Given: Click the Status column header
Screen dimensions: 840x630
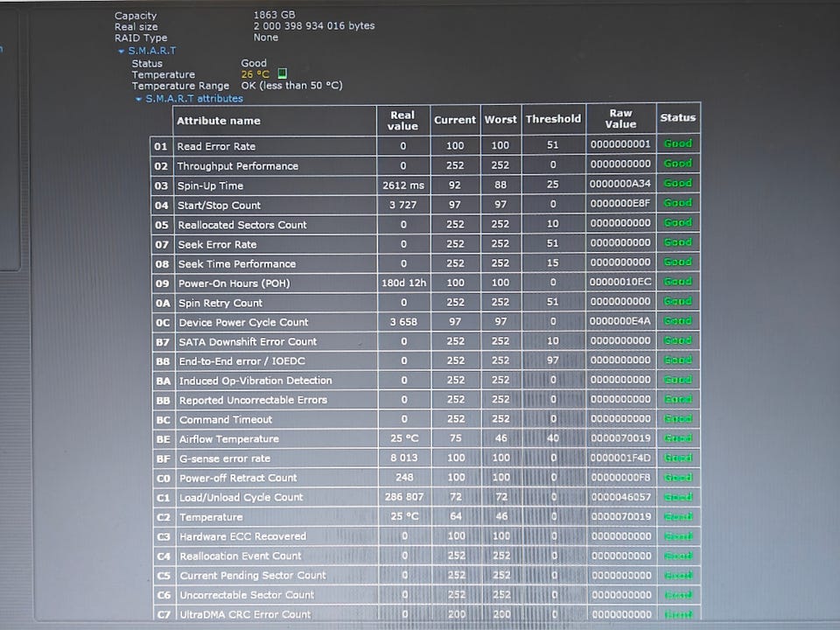Looking at the screenshot, I should pos(678,118).
